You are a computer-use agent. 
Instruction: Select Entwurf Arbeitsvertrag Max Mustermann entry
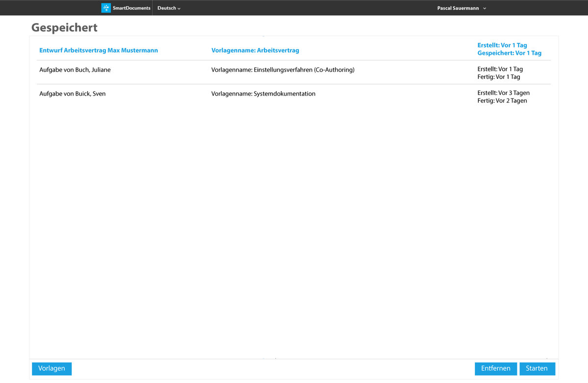(x=98, y=50)
